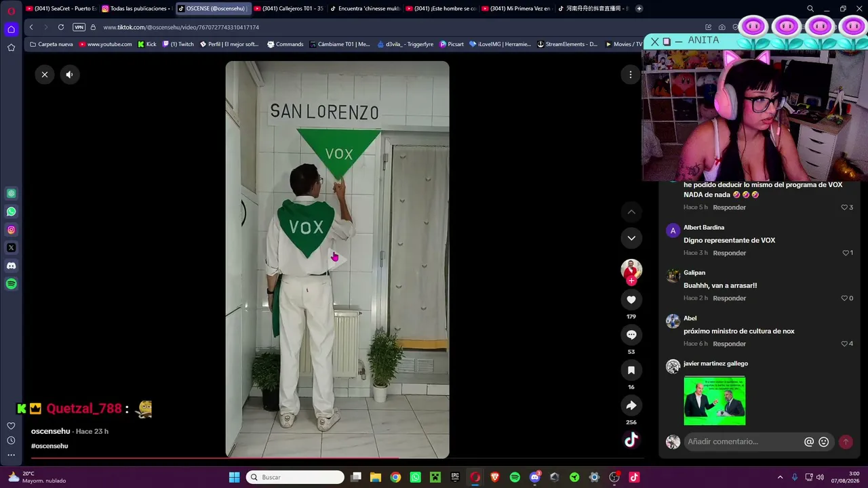The width and height of the screenshot is (868, 488).
Task: Open a new browser tab
Action: pyautogui.click(x=639, y=9)
